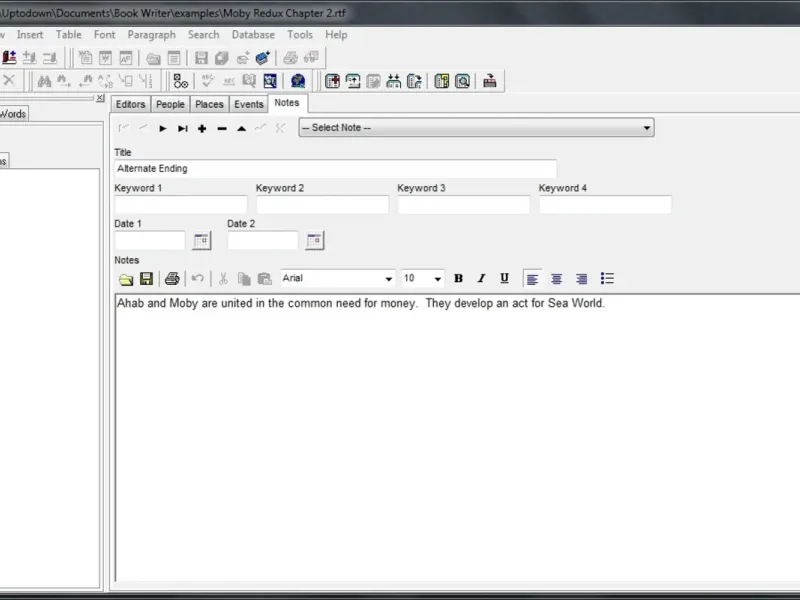Set left alignment in Notes editor
The image size is (800, 600).
tap(532, 279)
